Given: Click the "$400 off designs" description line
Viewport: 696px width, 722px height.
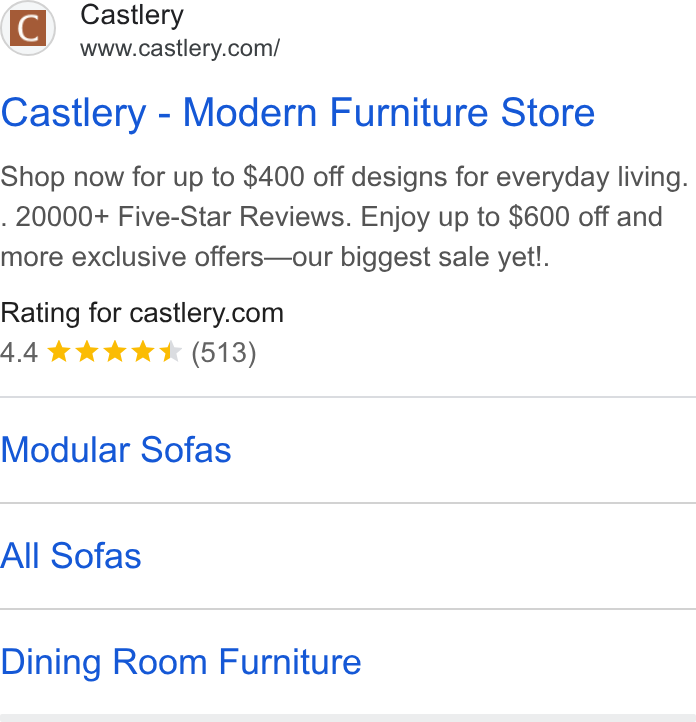Looking at the screenshot, I should pyautogui.click(x=344, y=177).
